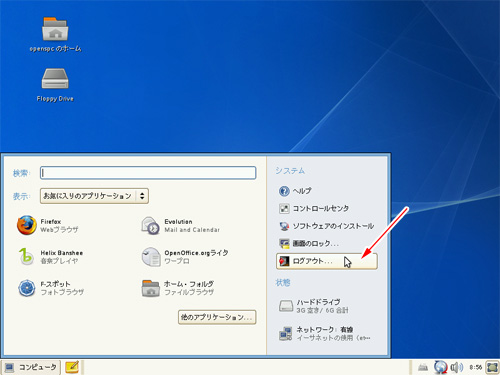Choose the Lock Screen entry
The width and height of the screenshot is (500, 375).
[309, 244]
